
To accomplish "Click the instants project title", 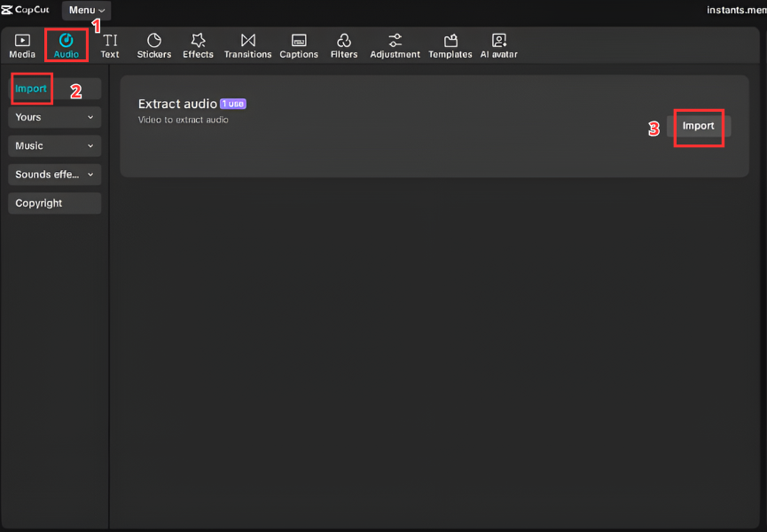I will point(737,10).
